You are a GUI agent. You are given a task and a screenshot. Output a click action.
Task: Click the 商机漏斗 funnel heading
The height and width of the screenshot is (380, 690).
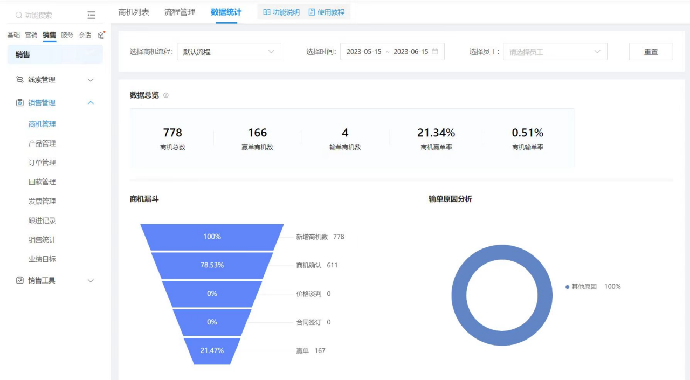click(x=144, y=199)
